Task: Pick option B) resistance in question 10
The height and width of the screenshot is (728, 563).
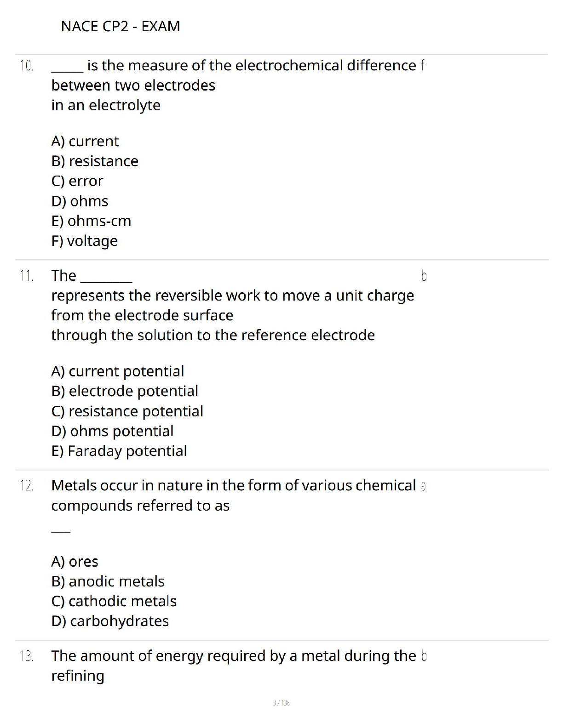Action: (95, 161)
